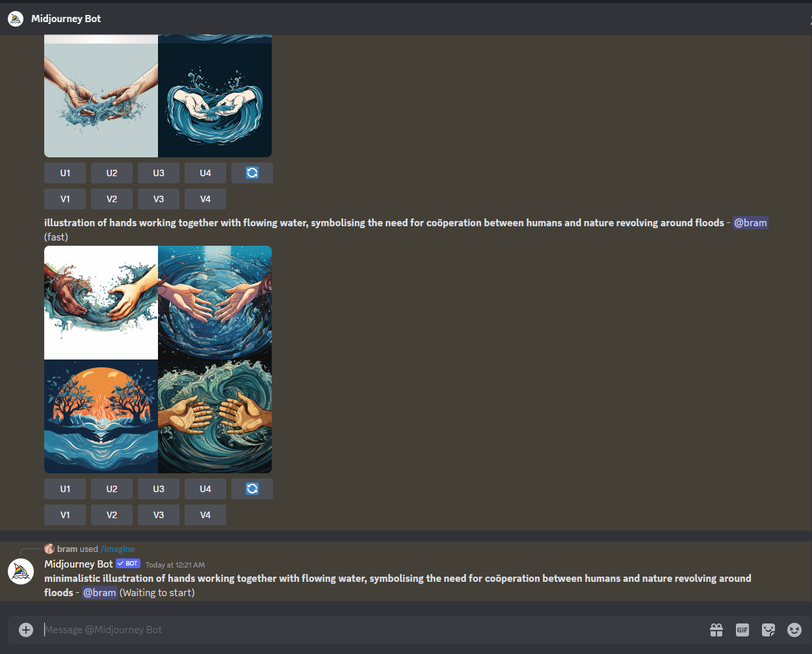Image resolution: width=812 pixels, height=654 pixels.
Task: Click V1 button in first image set
Action: (x=65, y=199)
